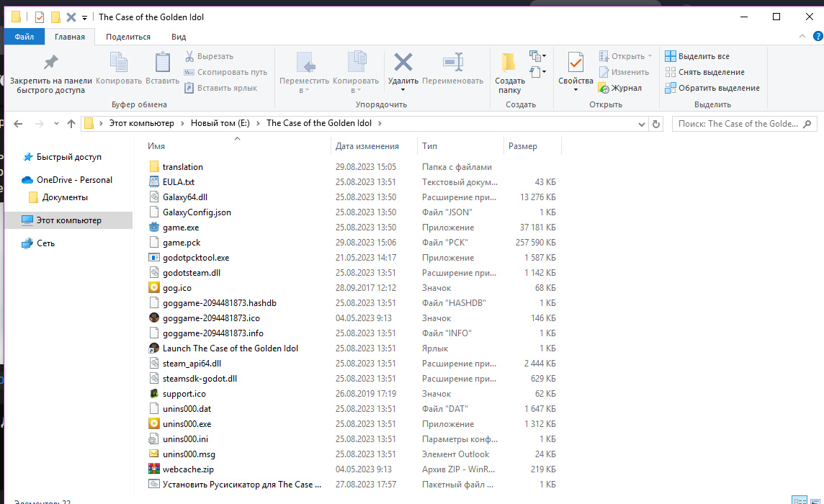Select Network (Сеть) in navigation pane
Viewport: 824px width, 504px height.
45,243
